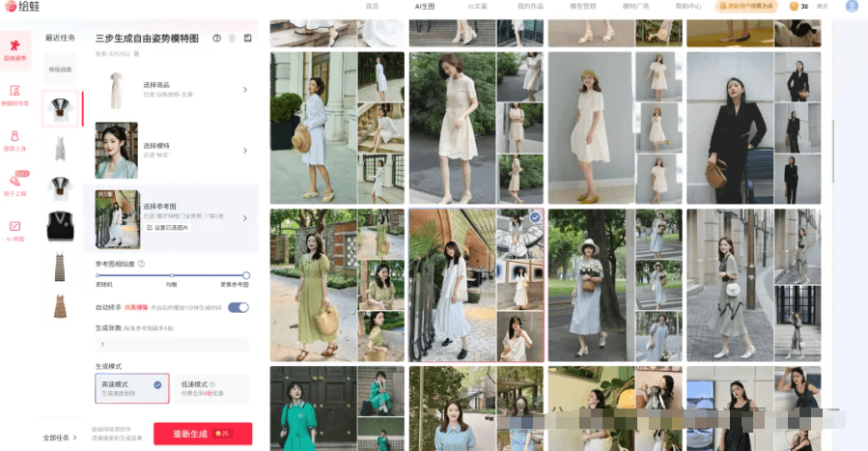Copy the task ID 8352652 with the copy icon

136,54
